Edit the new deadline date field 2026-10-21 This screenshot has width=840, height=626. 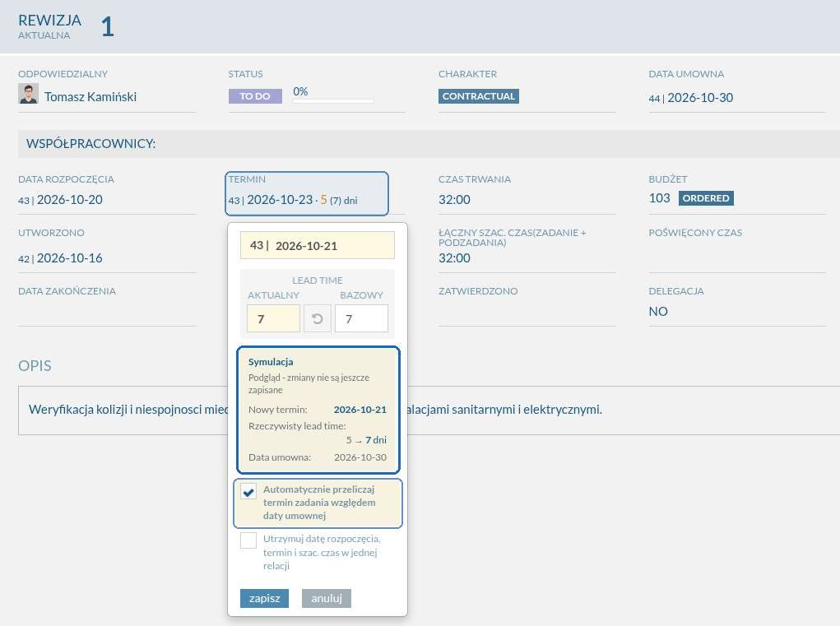click(x=318, y=245)
